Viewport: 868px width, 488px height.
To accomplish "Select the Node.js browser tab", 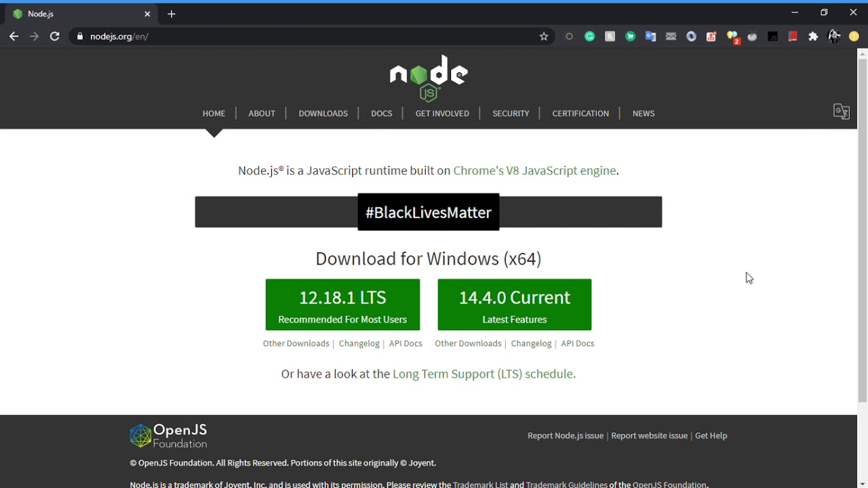I will point(81,14).
